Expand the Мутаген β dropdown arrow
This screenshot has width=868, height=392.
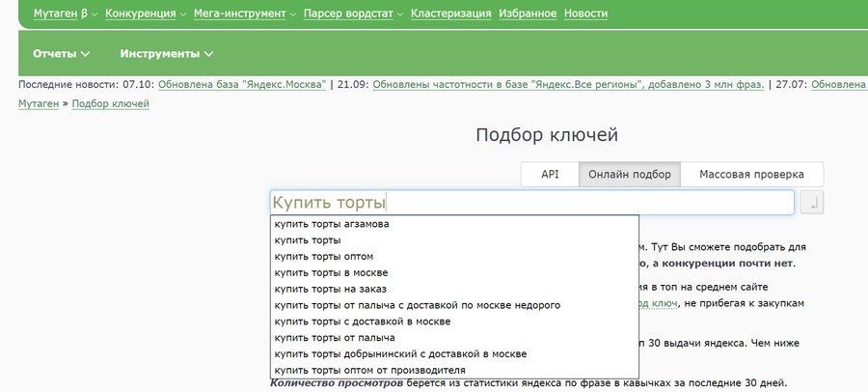tap(95, 14)
